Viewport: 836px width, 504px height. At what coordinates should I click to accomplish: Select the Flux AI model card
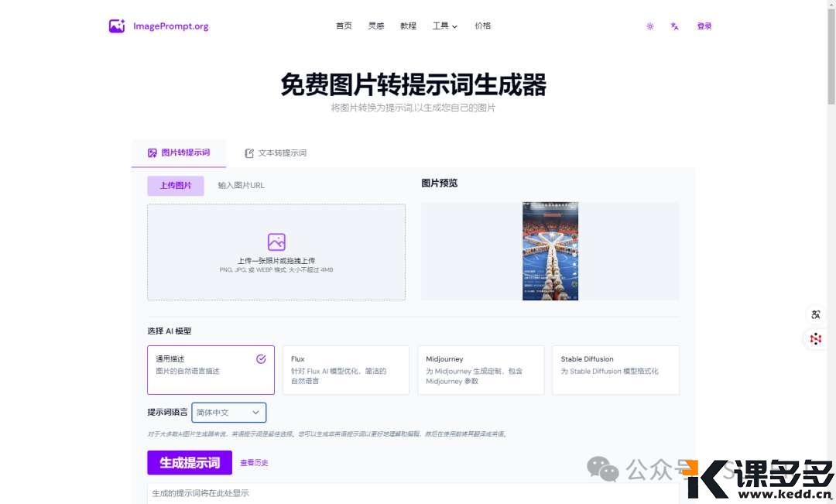[345, 369]
